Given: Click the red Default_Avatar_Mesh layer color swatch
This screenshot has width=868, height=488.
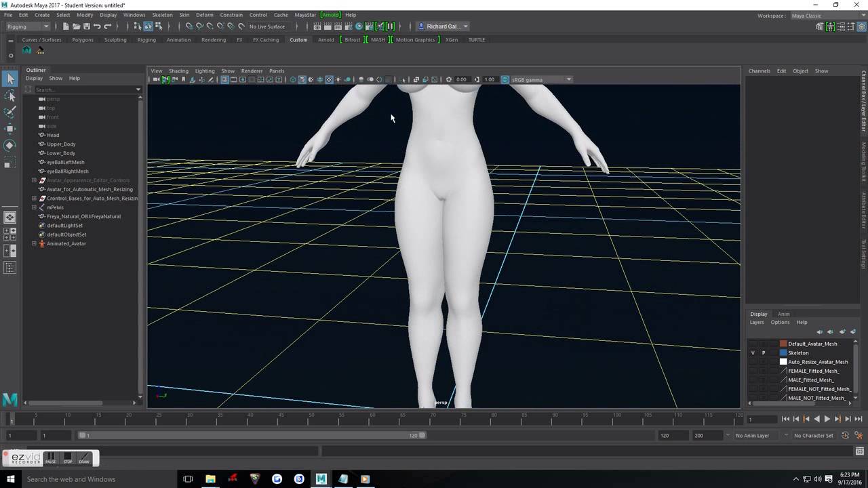Looking at the screenshot, I should (x=783, y=344).
